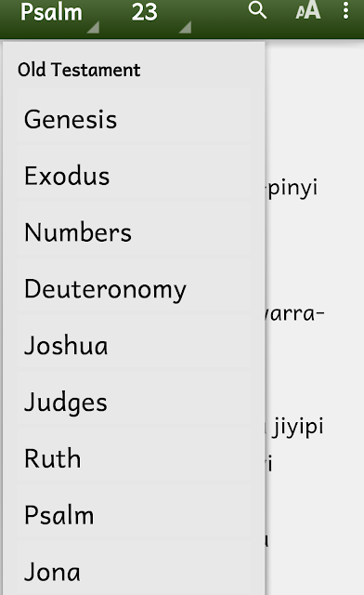Tap the word jiyipi in passage

click(298, 427)
